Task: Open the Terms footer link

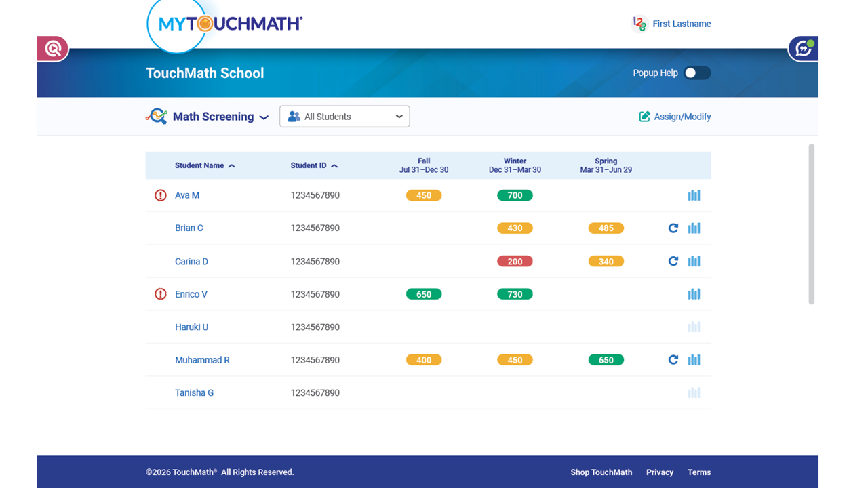Action: click(x=699, y=472)
